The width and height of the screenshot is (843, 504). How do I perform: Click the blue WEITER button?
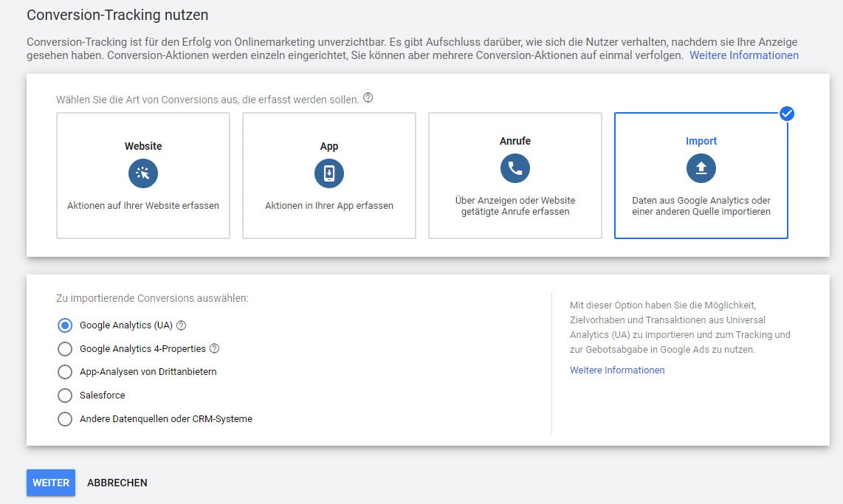[x=51, y=483]
